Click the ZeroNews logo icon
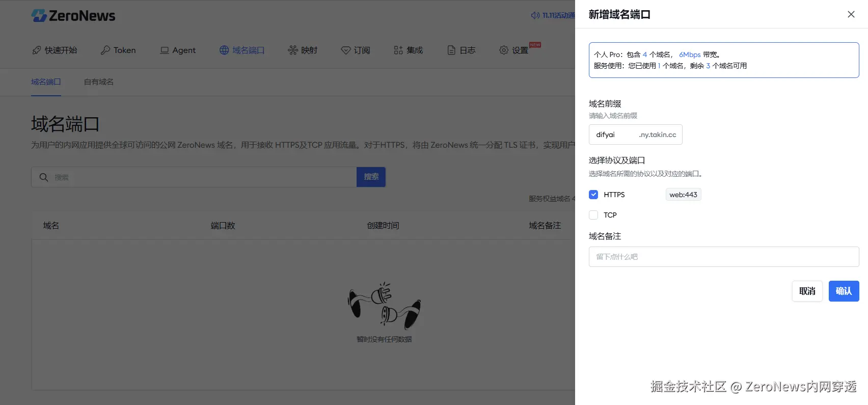868x405 pixels. pyautogui.click(x=39, y=16)
